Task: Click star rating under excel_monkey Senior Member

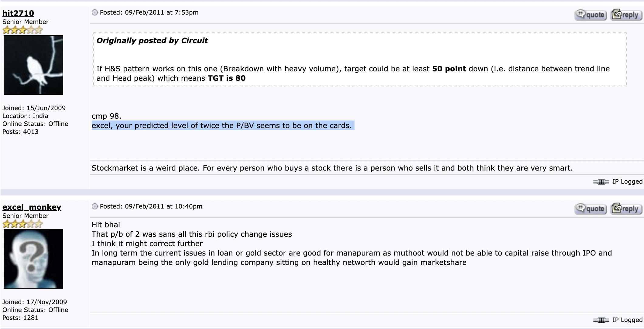Action: [x=23, y=224]
